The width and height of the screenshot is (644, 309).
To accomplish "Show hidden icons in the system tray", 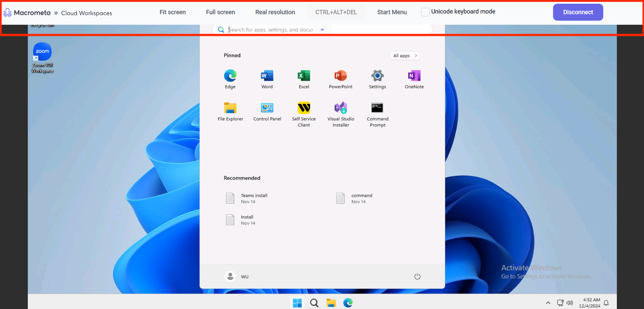I will click(x=548, y=303).
